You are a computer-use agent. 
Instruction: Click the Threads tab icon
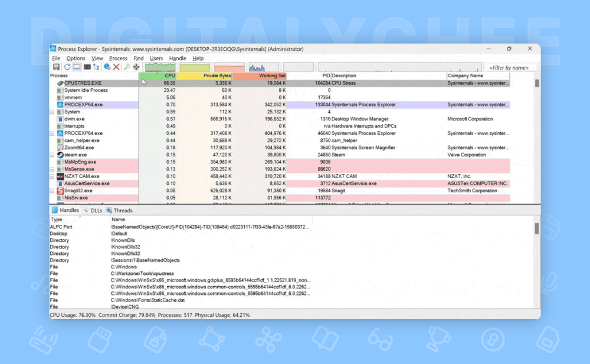[109, 211]
